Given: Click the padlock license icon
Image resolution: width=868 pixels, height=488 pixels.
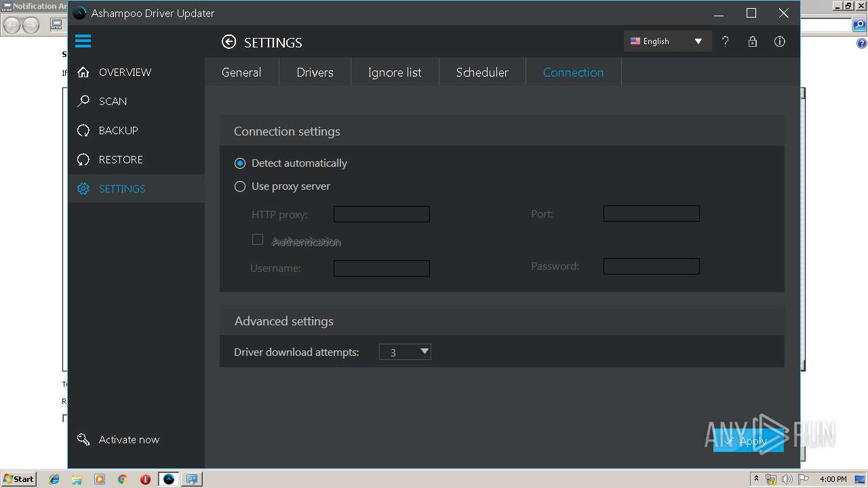Looking at the screenshot, I should [x=752, y=41].
